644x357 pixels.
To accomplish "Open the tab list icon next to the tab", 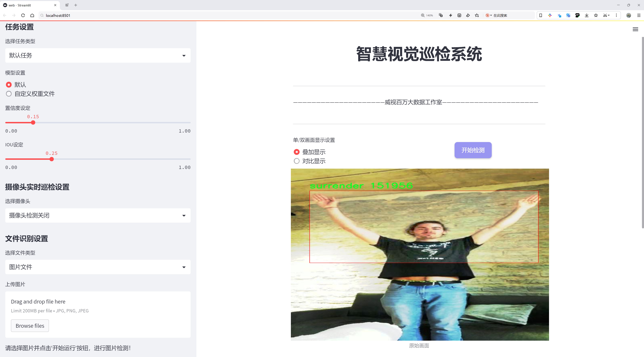I will click(x=67, y=5).
